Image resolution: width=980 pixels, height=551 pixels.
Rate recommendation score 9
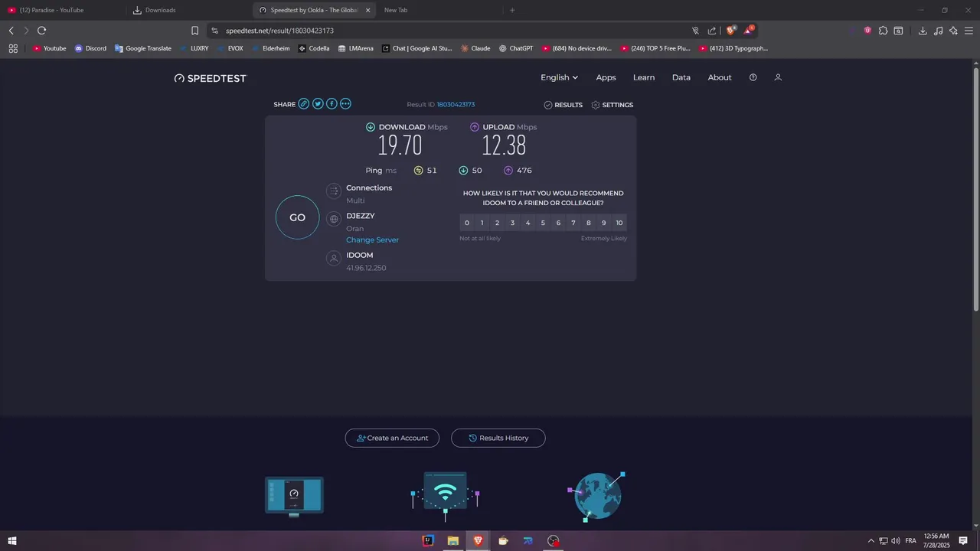point(603,223)
